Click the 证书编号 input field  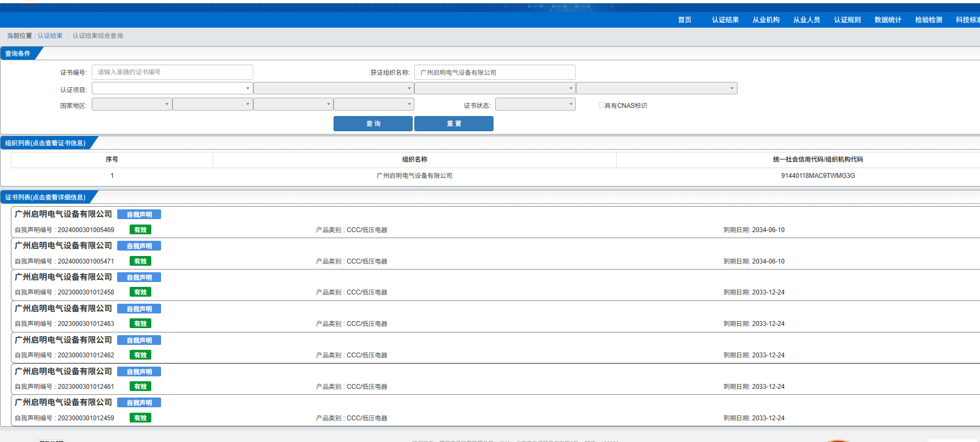pyautogui.click(x=172, y=72)
